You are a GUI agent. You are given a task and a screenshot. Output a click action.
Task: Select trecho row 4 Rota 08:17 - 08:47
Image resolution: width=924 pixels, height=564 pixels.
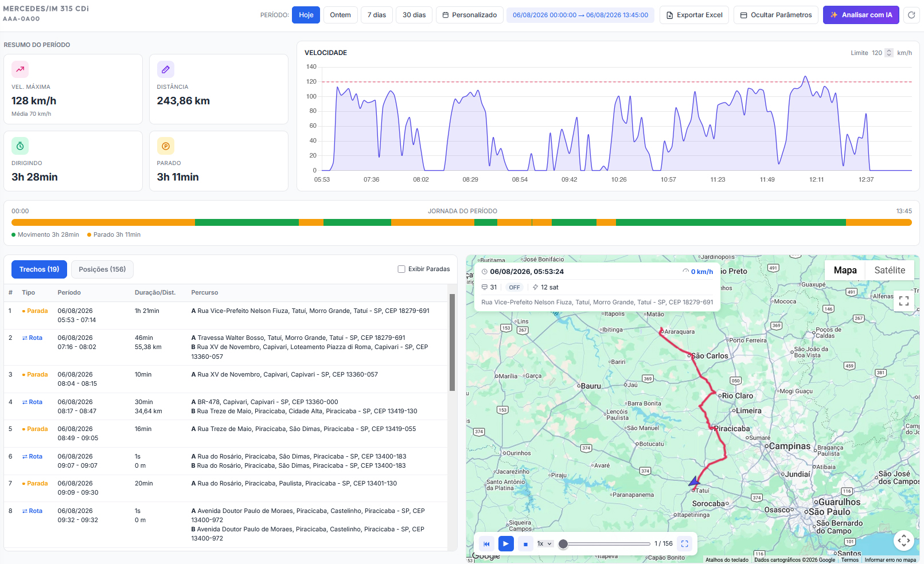point(226,406)
